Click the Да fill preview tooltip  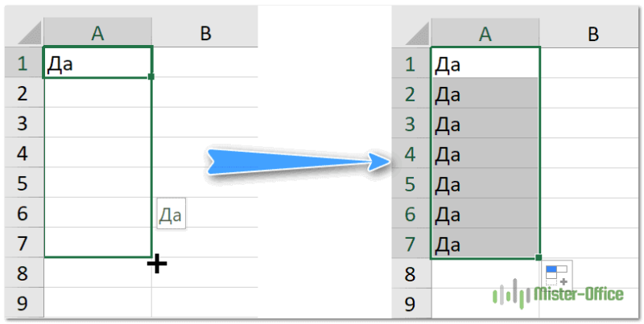171,213
